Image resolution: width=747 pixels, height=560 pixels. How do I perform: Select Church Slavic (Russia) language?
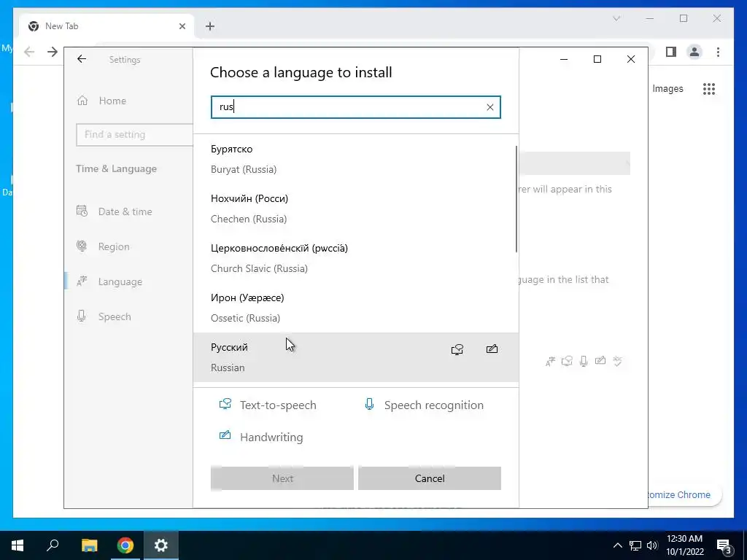tap(355, 258)
